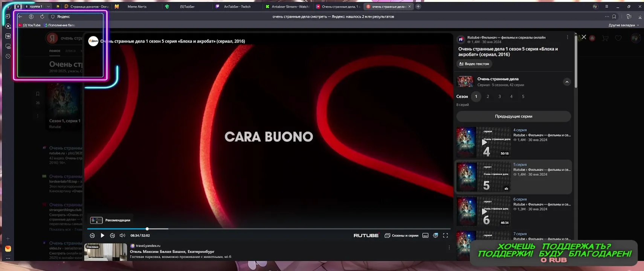Select season 1
644x271 pixels.
tap(476, 96)
